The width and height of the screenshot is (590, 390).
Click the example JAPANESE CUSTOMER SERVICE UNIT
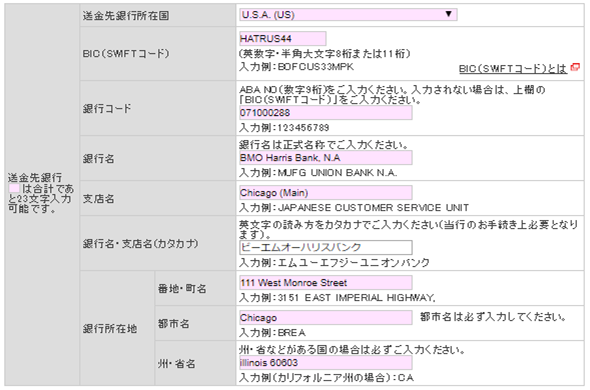coord(373,208)
